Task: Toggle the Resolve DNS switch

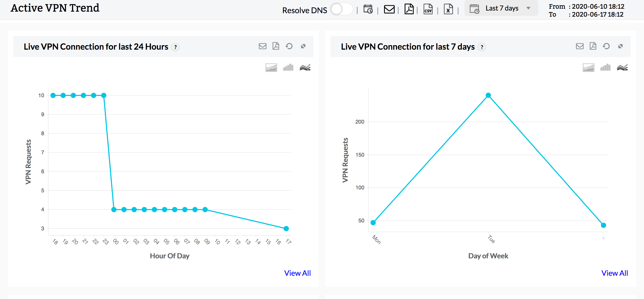Action: pos(341,10)
